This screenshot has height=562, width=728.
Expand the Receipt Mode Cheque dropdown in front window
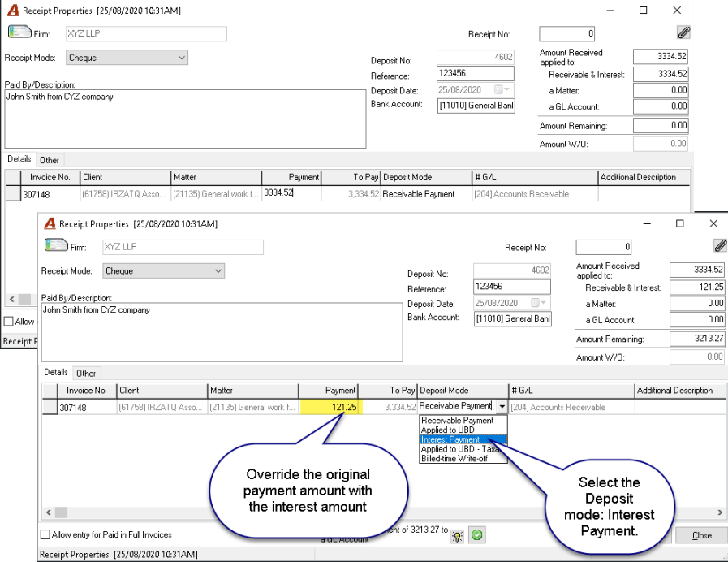tap(218, 270)
